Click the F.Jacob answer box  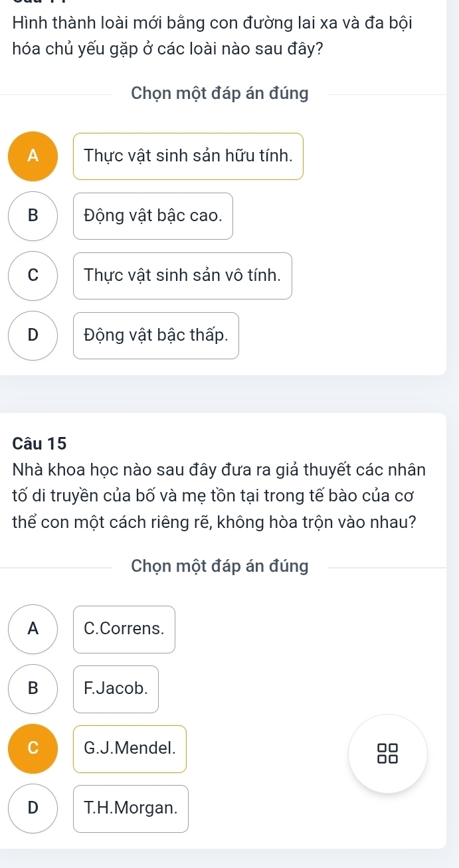[x=116, y=689]
